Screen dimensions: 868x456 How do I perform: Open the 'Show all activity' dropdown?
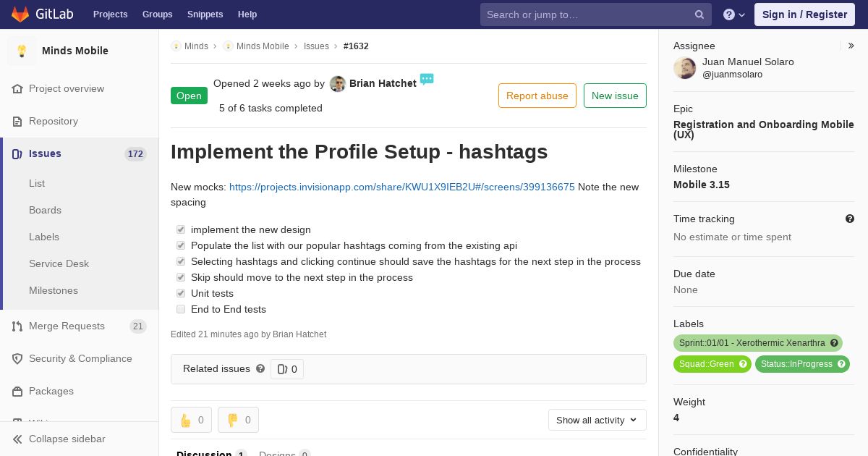click(597, 420)
